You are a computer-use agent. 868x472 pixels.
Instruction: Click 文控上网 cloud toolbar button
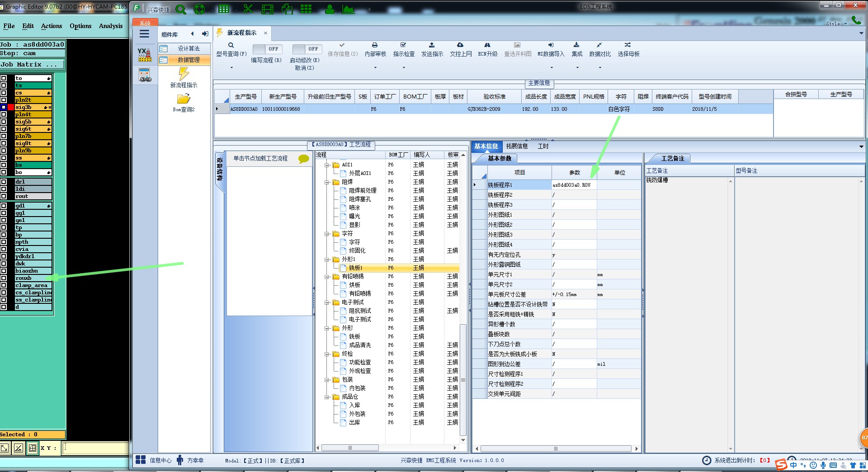click(x=461, y=50)
